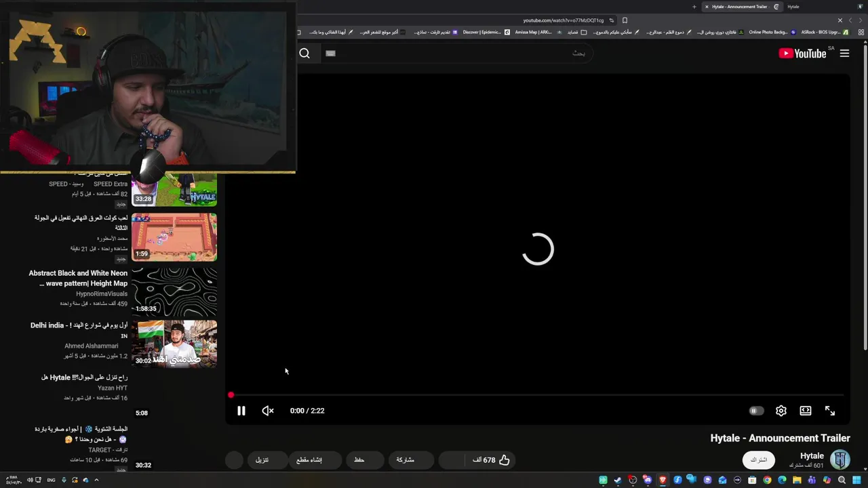
Task: Open the 1:58:35 wave pattern thumbnail
Action: [174, 291]
